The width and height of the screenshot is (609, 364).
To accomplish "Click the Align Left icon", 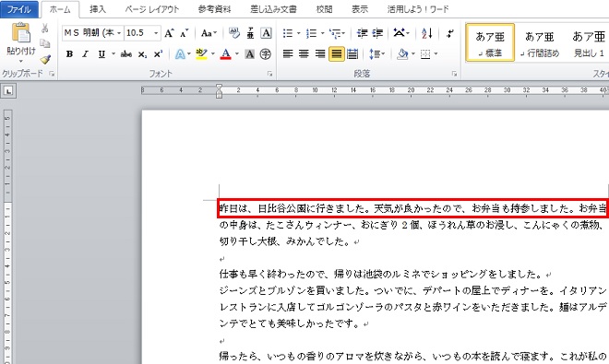I will click(x=288, y=54).
